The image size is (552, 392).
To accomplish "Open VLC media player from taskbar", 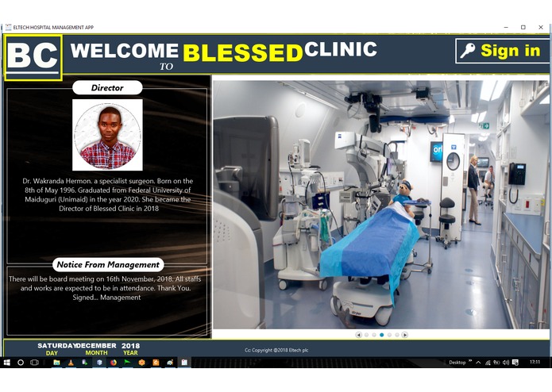I will (x=71, y=363).
